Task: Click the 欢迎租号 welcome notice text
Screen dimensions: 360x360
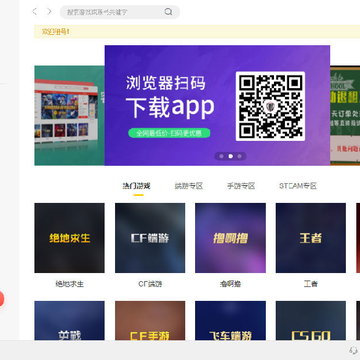Action: 55,32
